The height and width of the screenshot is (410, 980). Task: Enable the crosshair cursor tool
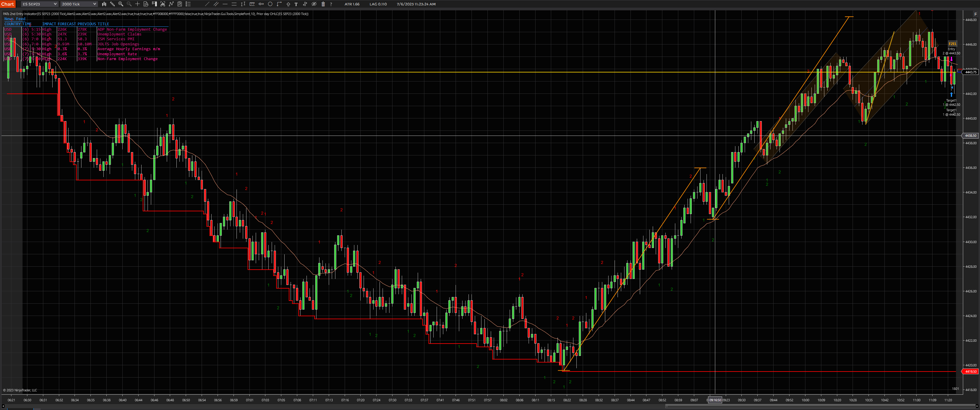tap(137, 4)
